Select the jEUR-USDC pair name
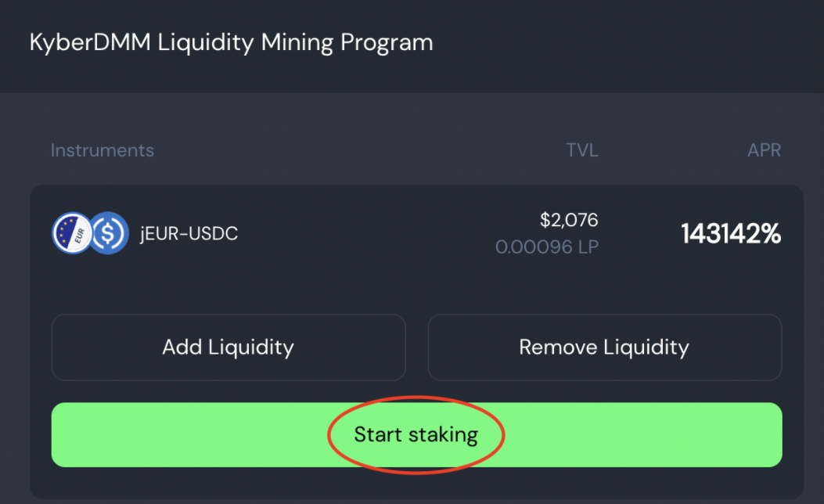Image resolution: width=824 pixels, height=504 pixels. point(189,233)
